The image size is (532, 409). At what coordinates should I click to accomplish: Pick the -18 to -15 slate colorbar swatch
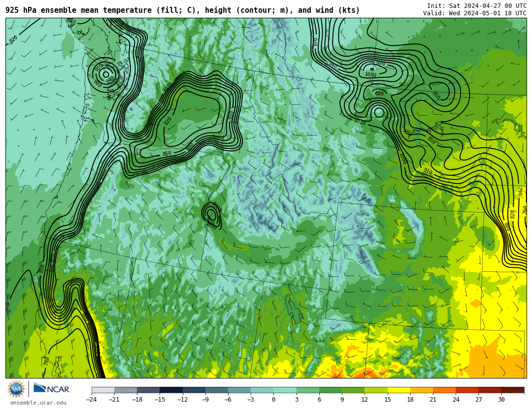pyautogui.click(x=148, y=390)
